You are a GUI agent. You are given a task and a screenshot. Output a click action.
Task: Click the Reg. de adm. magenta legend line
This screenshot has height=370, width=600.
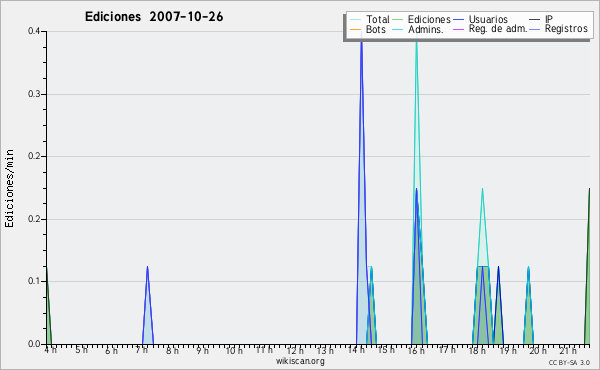[458, 29]
